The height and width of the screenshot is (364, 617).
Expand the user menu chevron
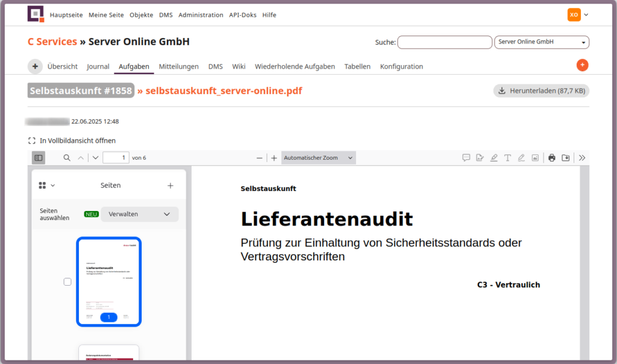tap(586, 14)
